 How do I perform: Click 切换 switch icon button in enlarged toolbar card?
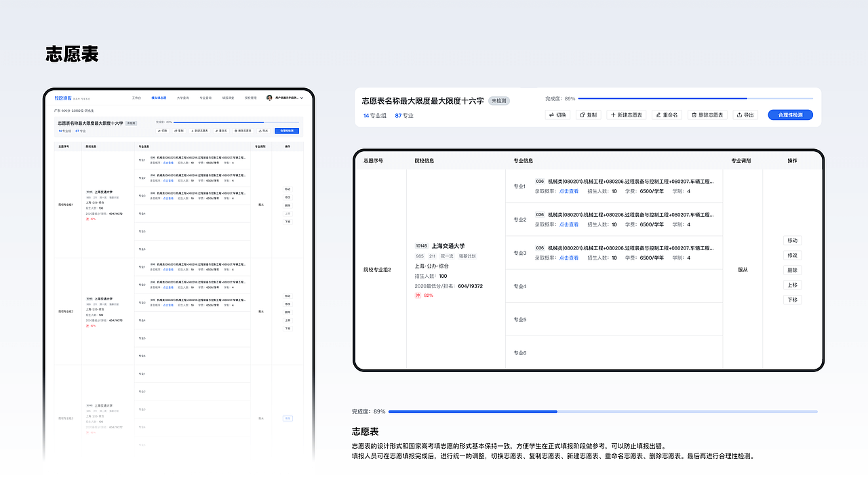[559, 115]
